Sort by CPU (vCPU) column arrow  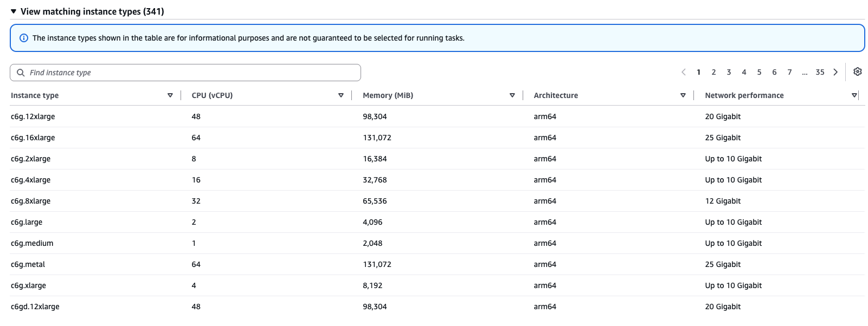(341, 95)
